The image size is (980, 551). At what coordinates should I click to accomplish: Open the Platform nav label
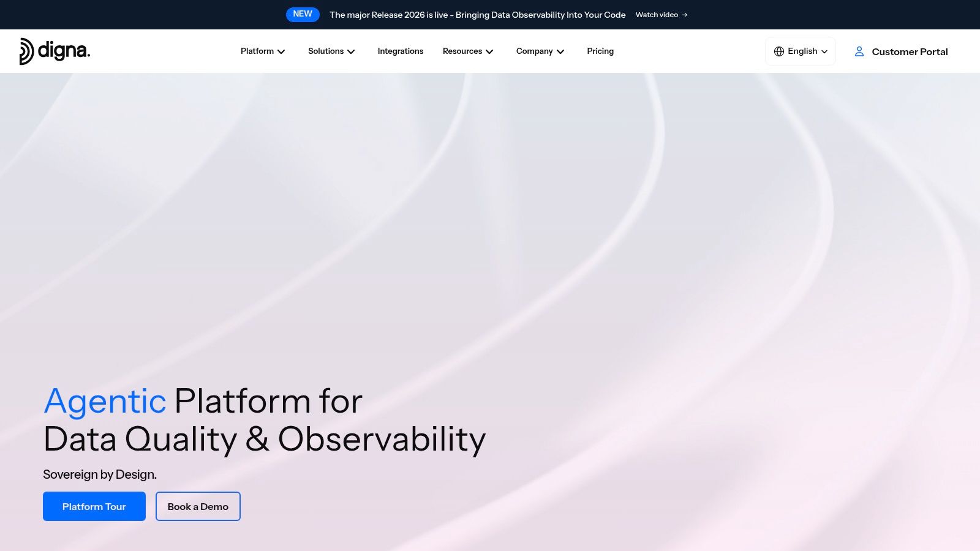pos(257,51)
